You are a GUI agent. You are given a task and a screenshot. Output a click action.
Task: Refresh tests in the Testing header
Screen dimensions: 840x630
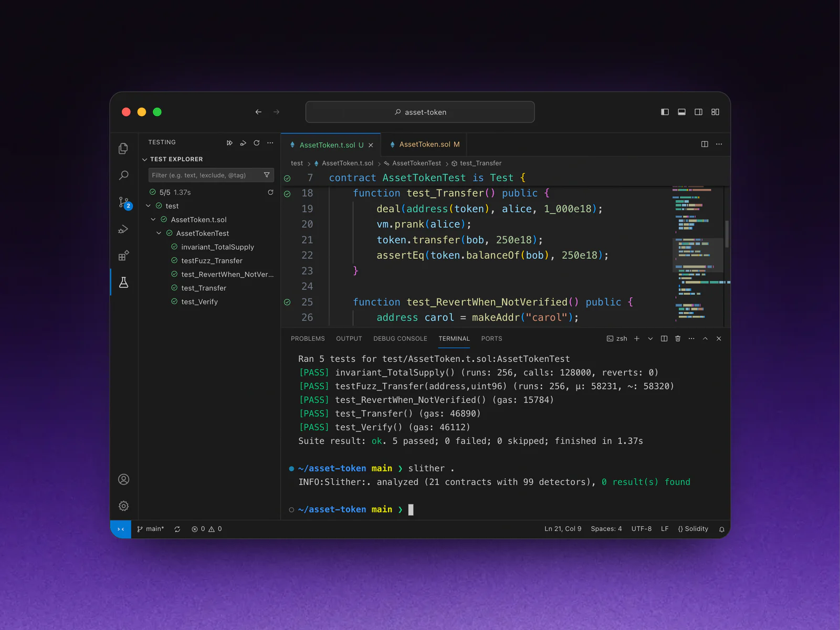(257, 143)
